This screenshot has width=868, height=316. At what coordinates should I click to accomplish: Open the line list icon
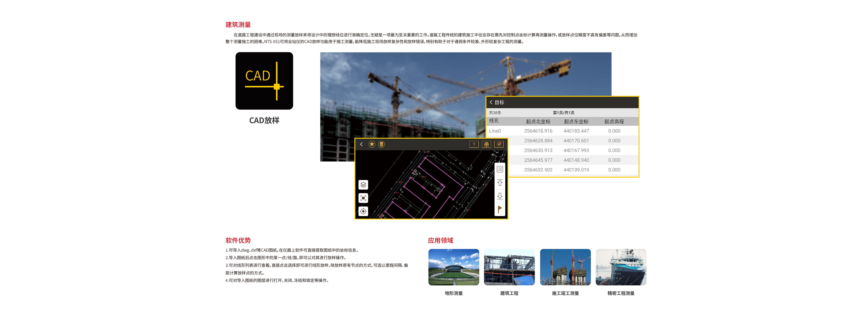point(500,169)
